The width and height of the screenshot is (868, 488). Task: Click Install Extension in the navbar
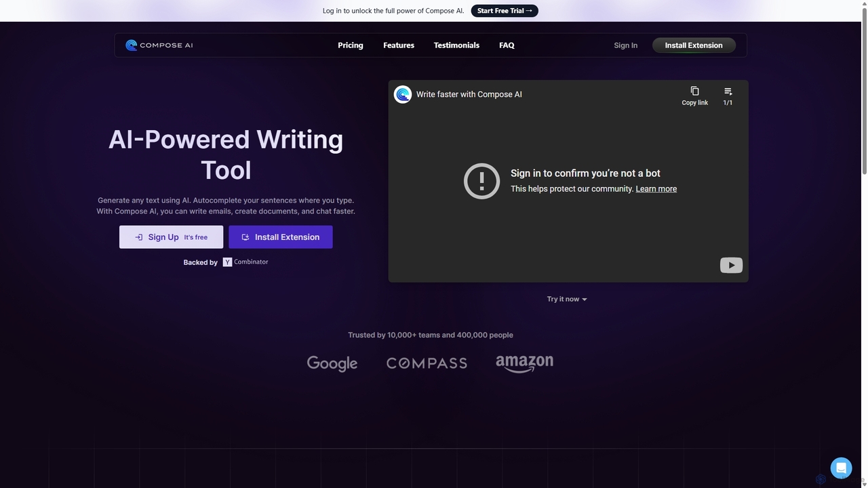point(694,45)
